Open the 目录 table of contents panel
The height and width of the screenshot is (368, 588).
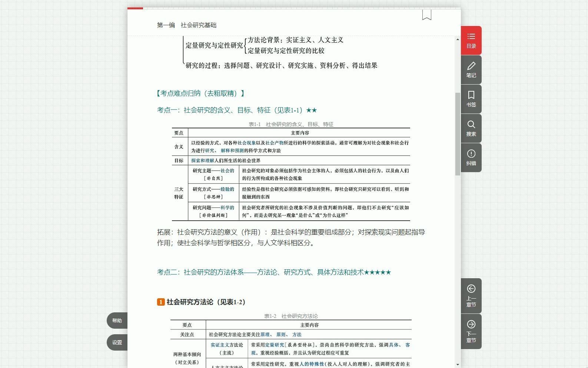tap(471, 40)
